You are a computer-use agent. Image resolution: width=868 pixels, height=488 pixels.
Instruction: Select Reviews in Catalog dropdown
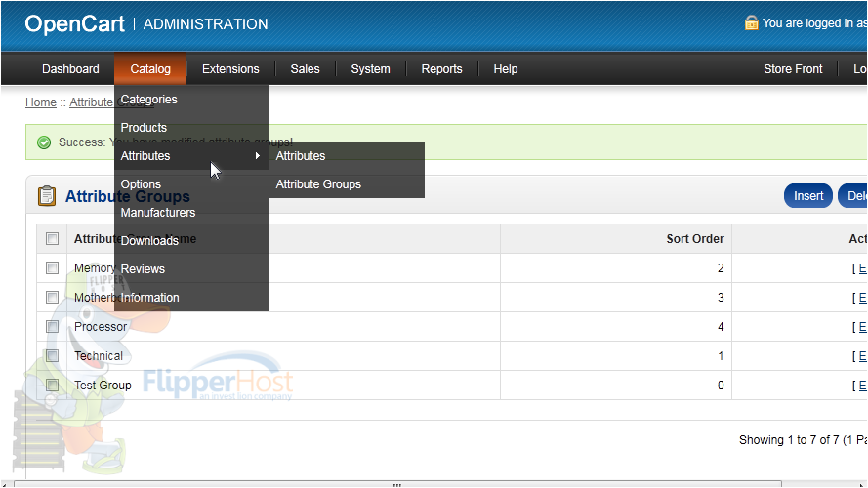point(191,269)
